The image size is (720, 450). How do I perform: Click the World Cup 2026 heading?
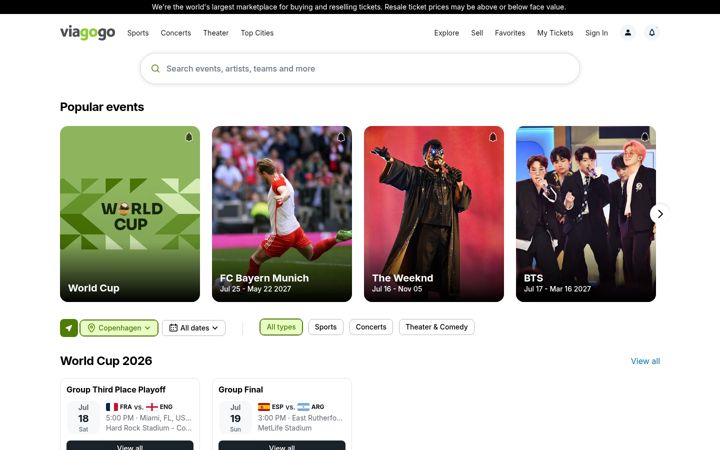pos(106,361)
